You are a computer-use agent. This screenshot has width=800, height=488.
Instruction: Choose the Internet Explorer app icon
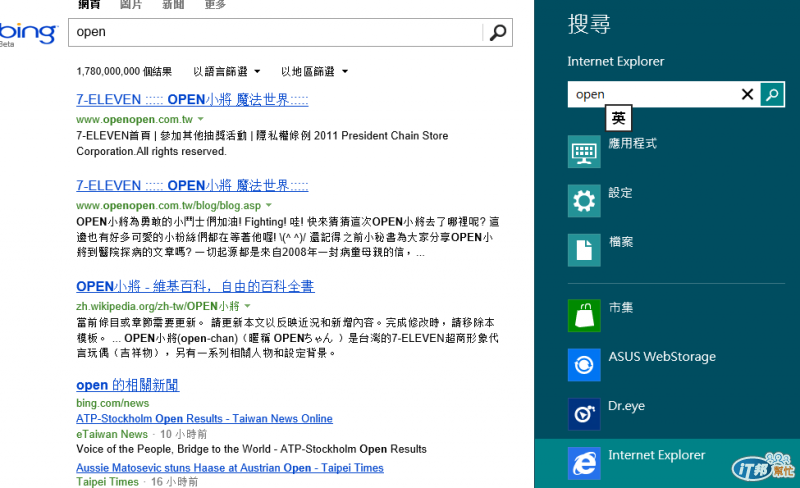point(584,463)
